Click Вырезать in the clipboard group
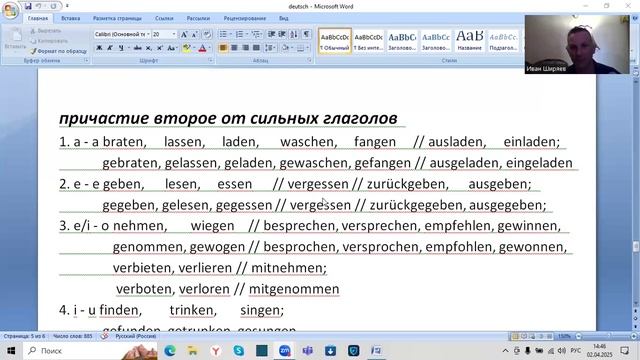Viewport: 640px width, 360px height. 46,31
